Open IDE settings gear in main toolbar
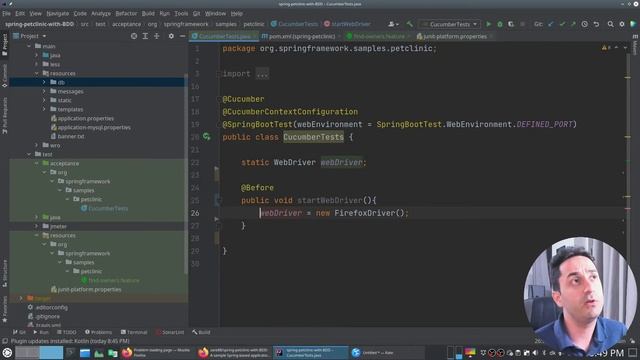The height and width of the screenshot is (360, 640). pos(622,24)
